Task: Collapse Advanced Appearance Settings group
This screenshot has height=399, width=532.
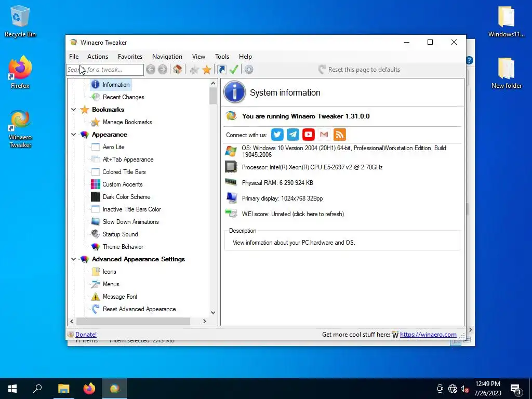Action: [x=73, y=259]
